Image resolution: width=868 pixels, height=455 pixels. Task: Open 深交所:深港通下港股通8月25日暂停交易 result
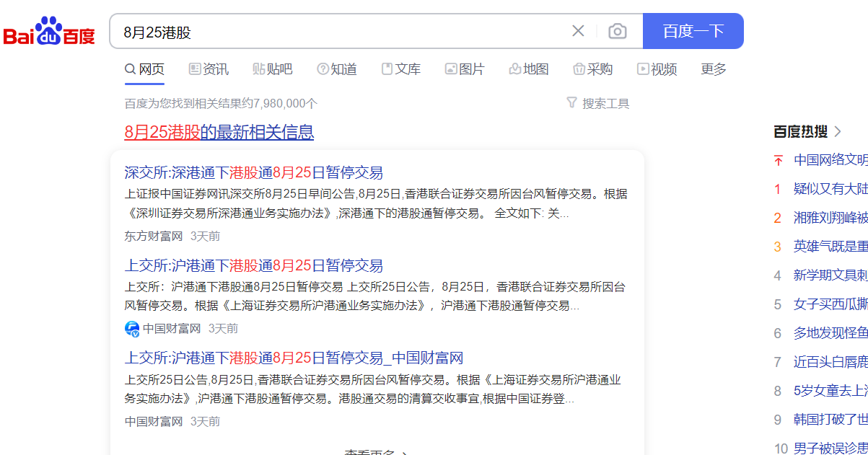coord(254,172)
